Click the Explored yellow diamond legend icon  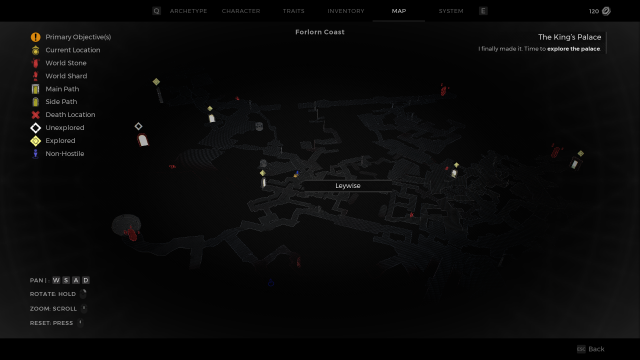36,141
